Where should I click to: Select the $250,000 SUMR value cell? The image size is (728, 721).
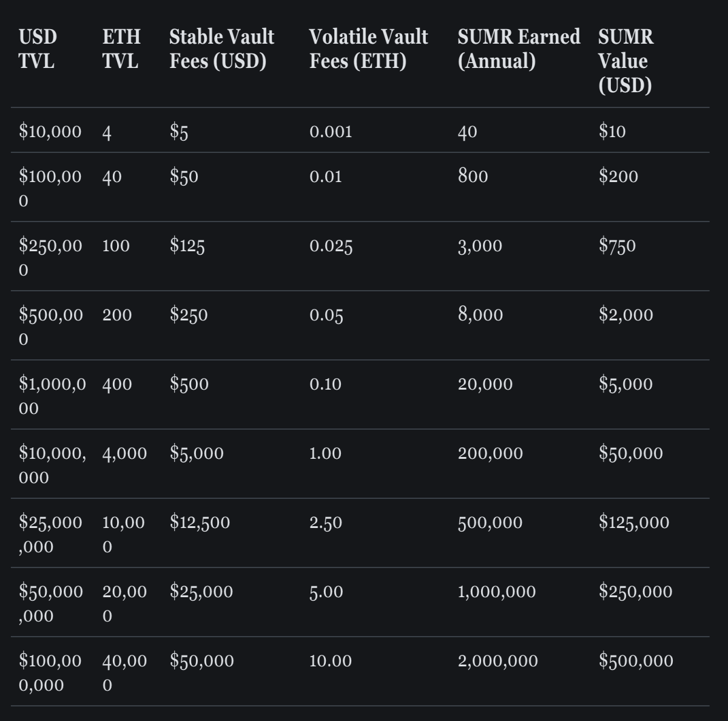pyautogui.click(x=635, y=591)
